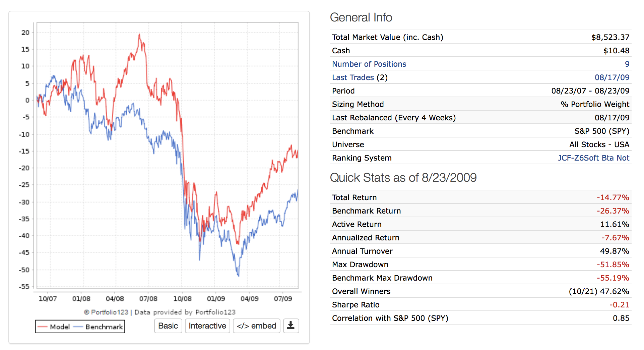
Task: Switch chart to Basic view
Action: [168, 326]
